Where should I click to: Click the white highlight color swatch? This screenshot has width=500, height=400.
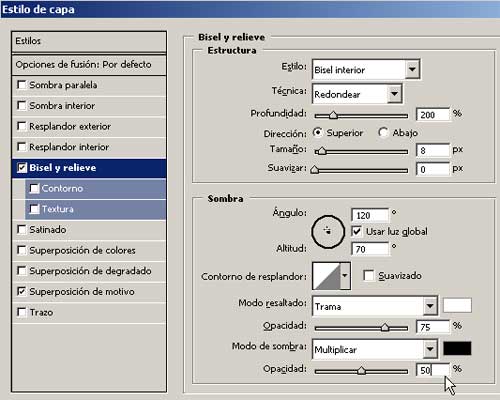tap(457, 305)
